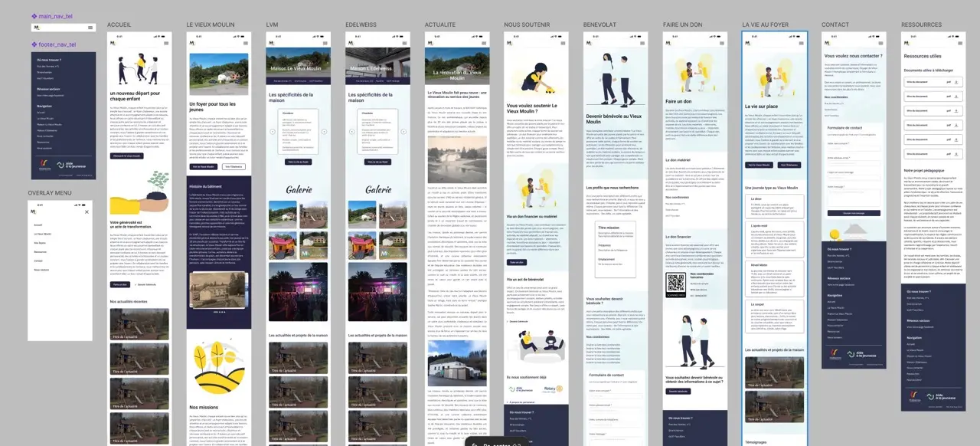This screenshot has height=446, width=980.
Task: Click the hamburger icon in main_nav_tel component
Action: point(90,28)
